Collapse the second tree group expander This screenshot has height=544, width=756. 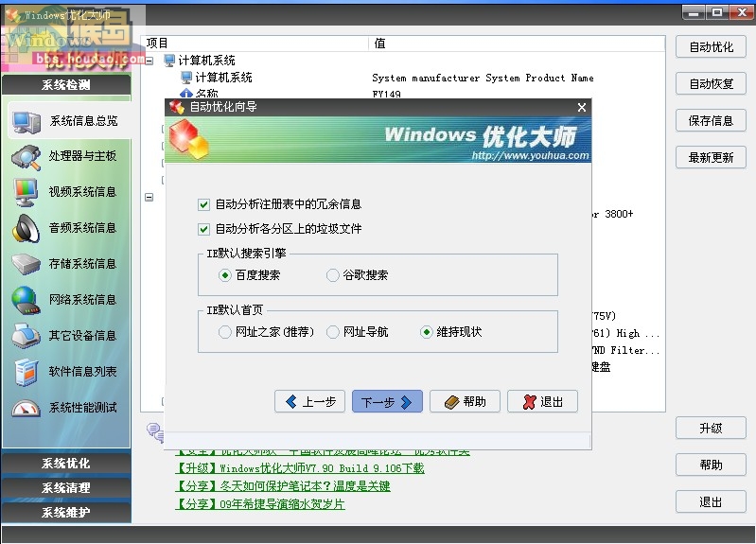click(149, 197)
